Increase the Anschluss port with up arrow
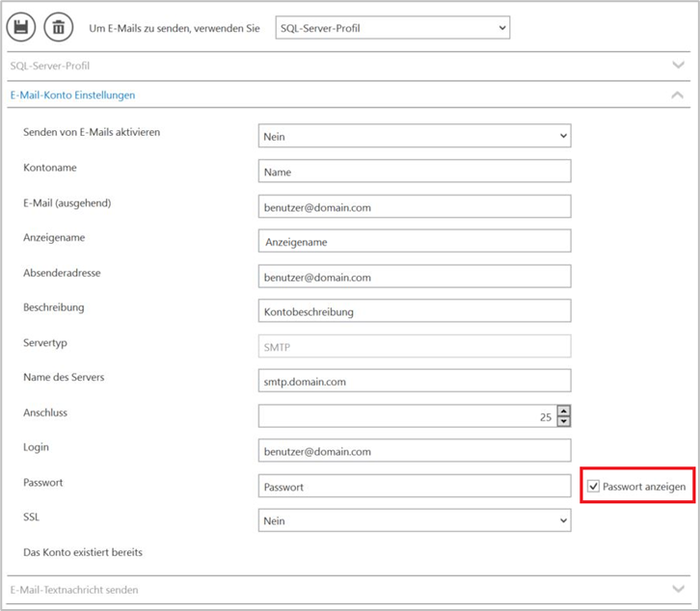The width and height of the screenshot is (700, 611). click(x=564, y=412)
